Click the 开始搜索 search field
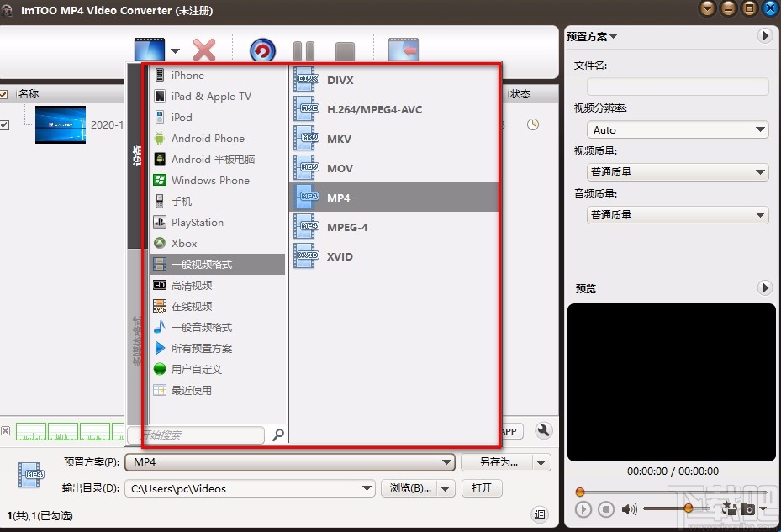781x532 pixels. pos(196,435)
